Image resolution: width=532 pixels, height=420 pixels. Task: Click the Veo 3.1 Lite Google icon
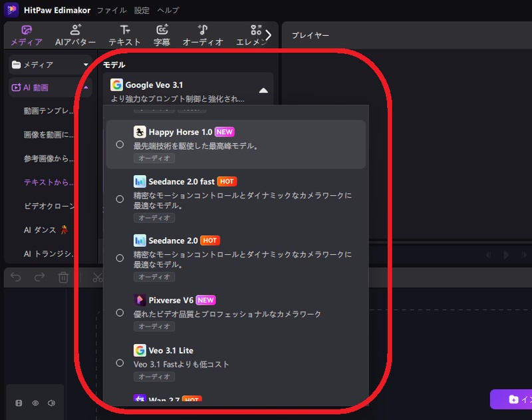[140, 350]
